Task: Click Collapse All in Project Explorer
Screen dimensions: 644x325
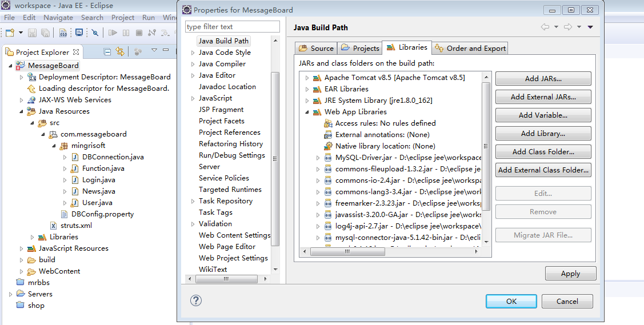Action: tap(107, 52)
